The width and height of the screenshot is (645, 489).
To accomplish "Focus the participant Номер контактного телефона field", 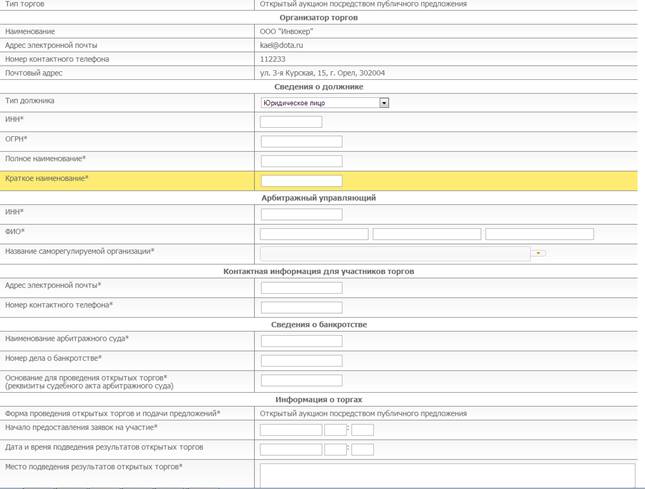I will [x=301, y=307].
